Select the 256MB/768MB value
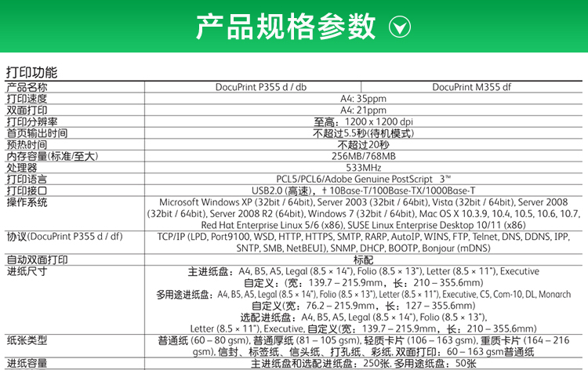The width and height of the screenshot is (588, 370). click(363, 156)
